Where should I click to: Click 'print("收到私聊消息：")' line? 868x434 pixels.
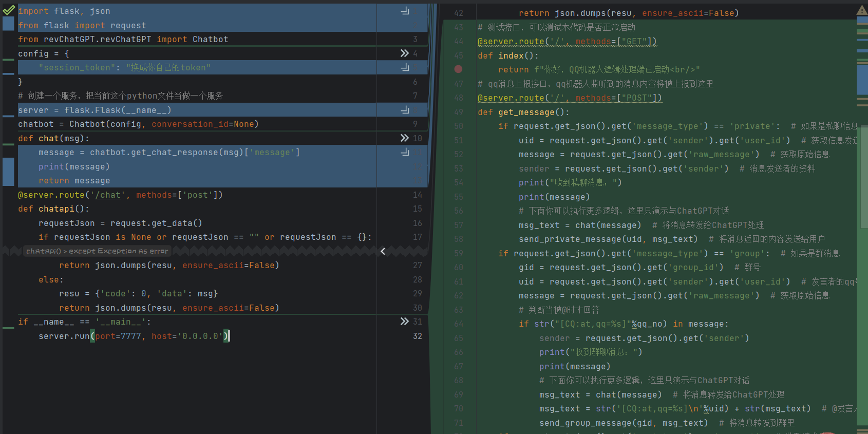pos(570,183)
